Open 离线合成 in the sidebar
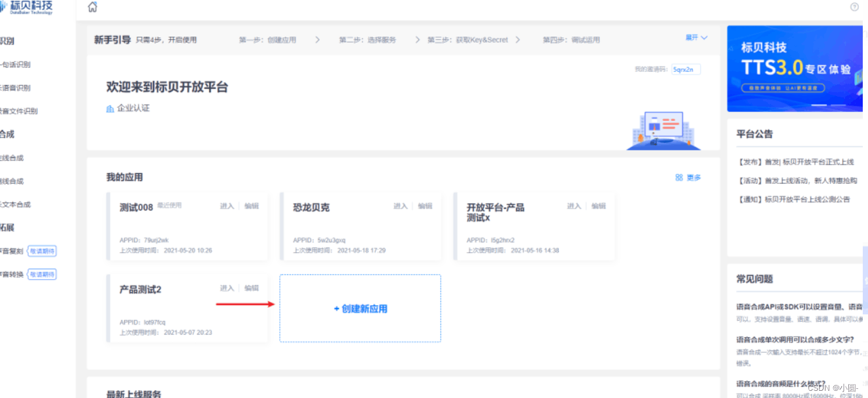Screen dimensions: 868x398 point(12,181)
